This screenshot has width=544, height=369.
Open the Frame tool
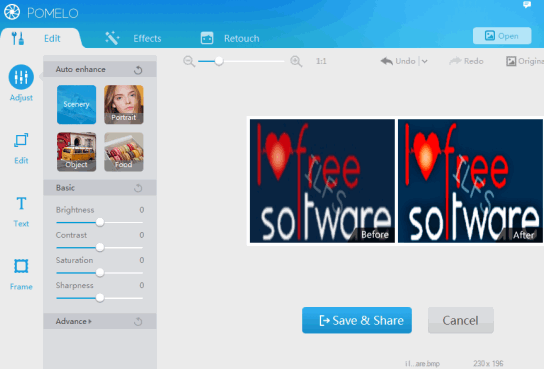pos(21,266)
